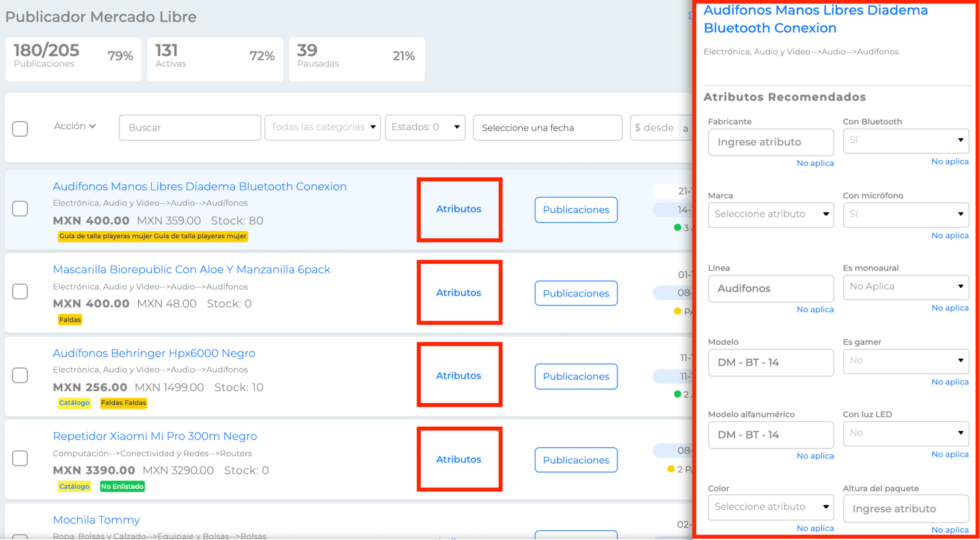Click the 39 Pausadas stats card

click(356, 59)
